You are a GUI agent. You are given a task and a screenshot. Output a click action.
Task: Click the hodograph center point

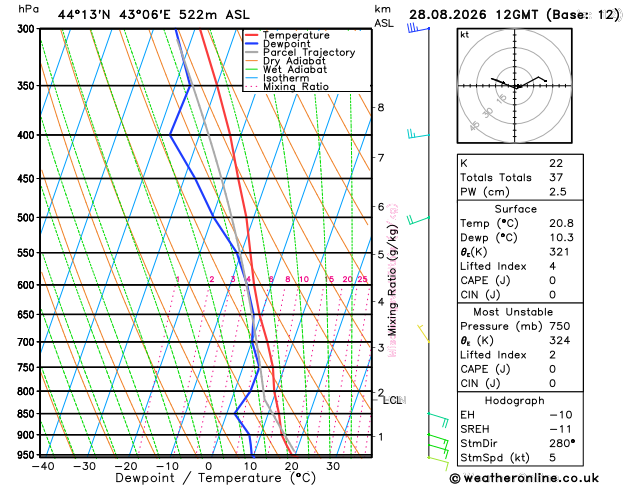click(515, 86)
